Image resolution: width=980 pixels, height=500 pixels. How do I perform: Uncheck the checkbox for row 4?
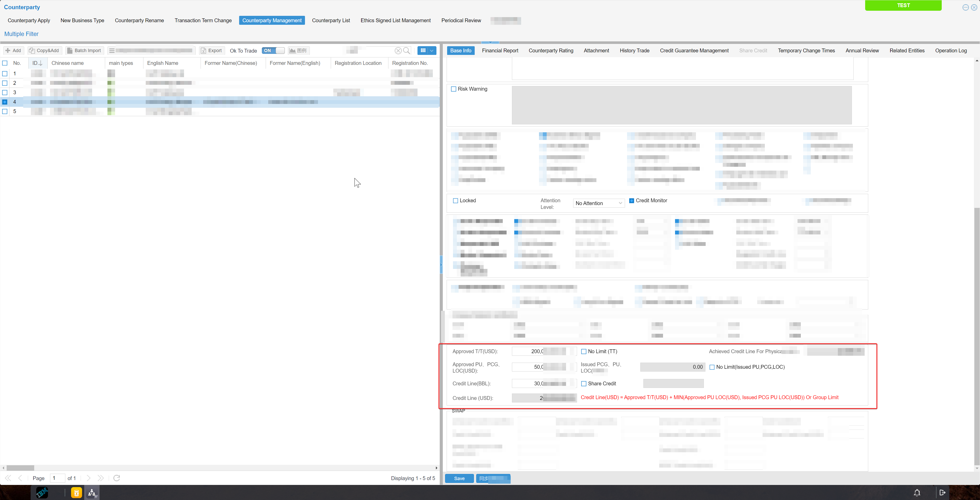point(5,102)
